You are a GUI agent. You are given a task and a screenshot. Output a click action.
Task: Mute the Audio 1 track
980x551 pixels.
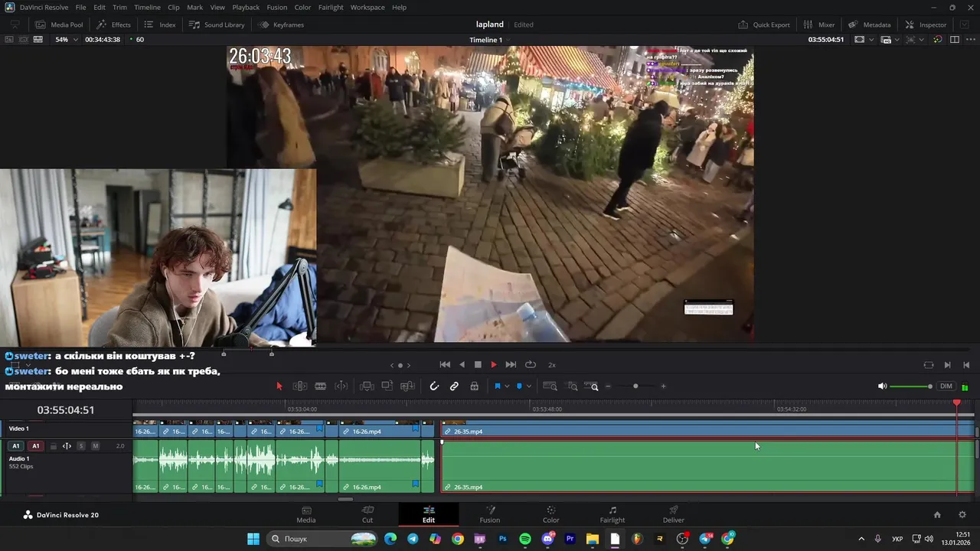click(95, 446)
